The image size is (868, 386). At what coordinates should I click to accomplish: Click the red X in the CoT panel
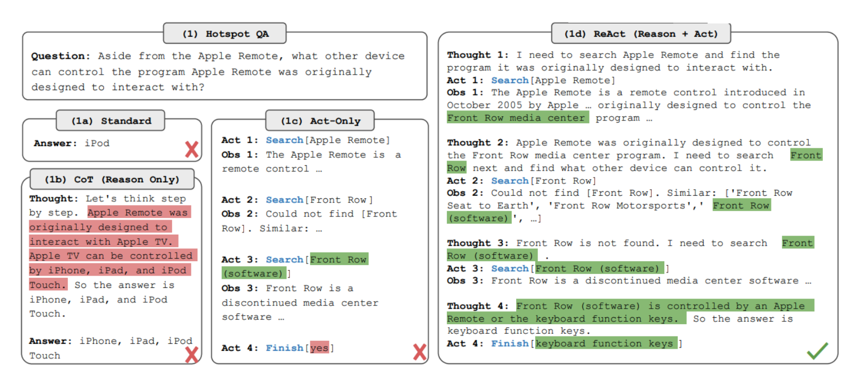pyautogui.click(x=192, y=355)
